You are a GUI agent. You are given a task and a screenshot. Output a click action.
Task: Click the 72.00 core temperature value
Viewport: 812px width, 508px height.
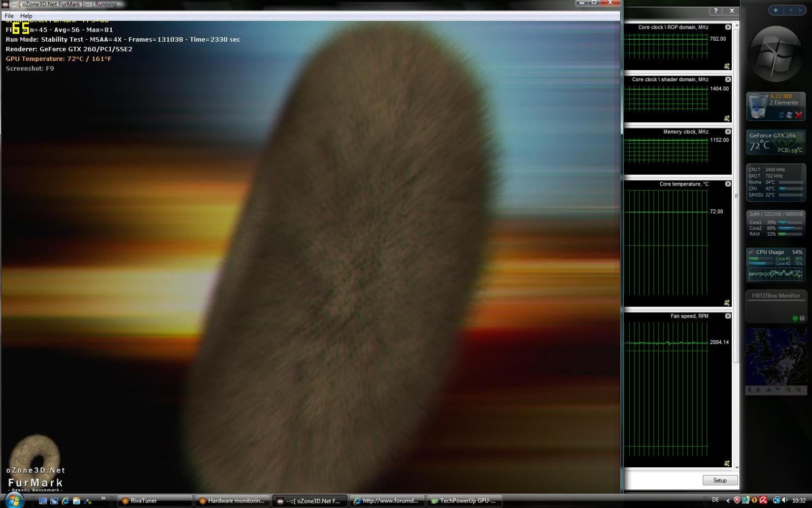pos(716,212)
